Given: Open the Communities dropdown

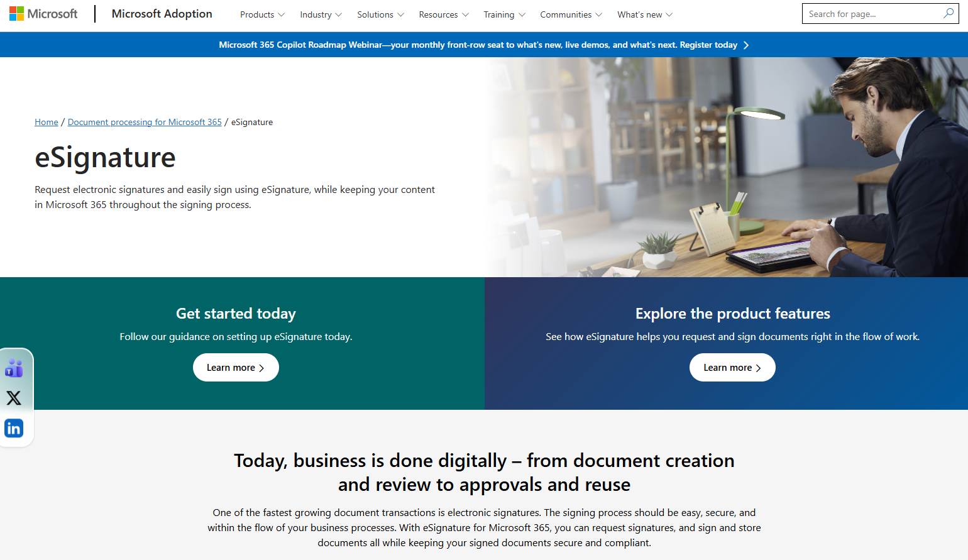Looking at the screenshot, I should [x=571, y=14].
